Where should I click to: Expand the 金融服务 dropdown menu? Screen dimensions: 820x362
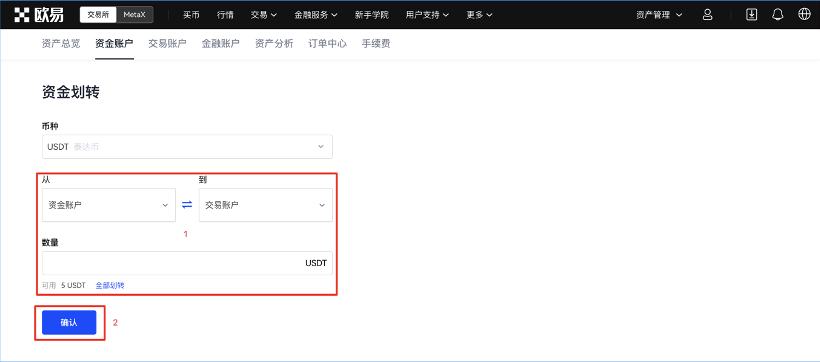click(x=316, y=15)
